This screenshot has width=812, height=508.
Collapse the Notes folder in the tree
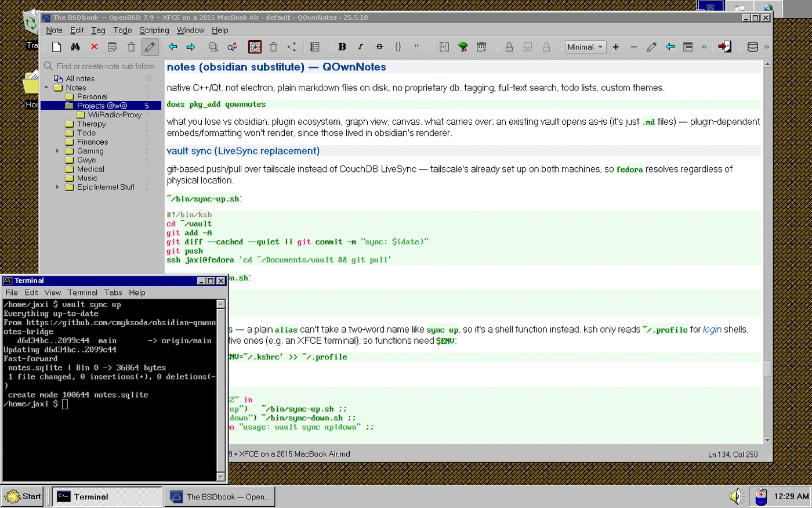coord(46,88)
